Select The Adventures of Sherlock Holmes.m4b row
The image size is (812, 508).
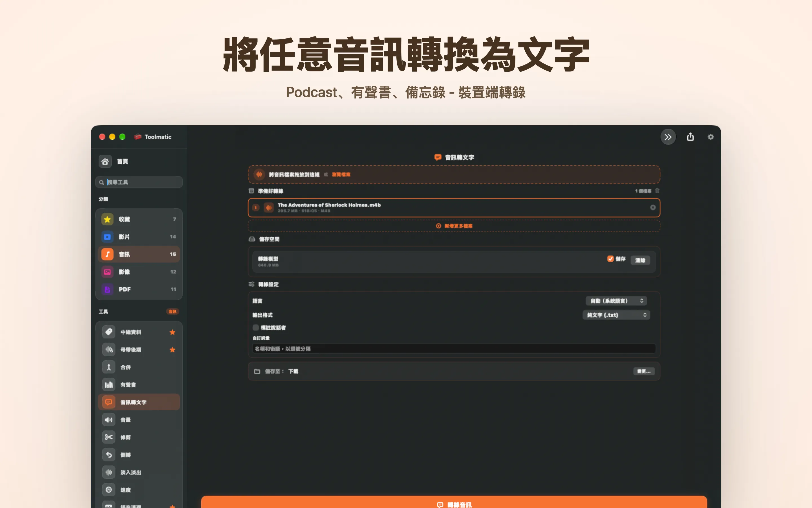pyautogui.click(x=454, y=208)
